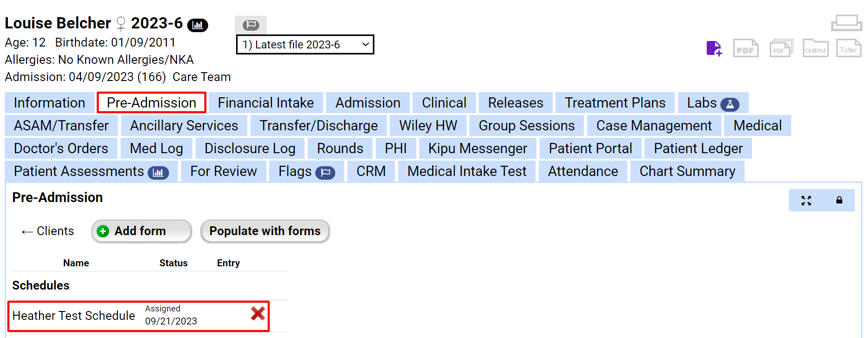
Task: Open the flag icon above the file selector
Action: (x=251, y=25)
